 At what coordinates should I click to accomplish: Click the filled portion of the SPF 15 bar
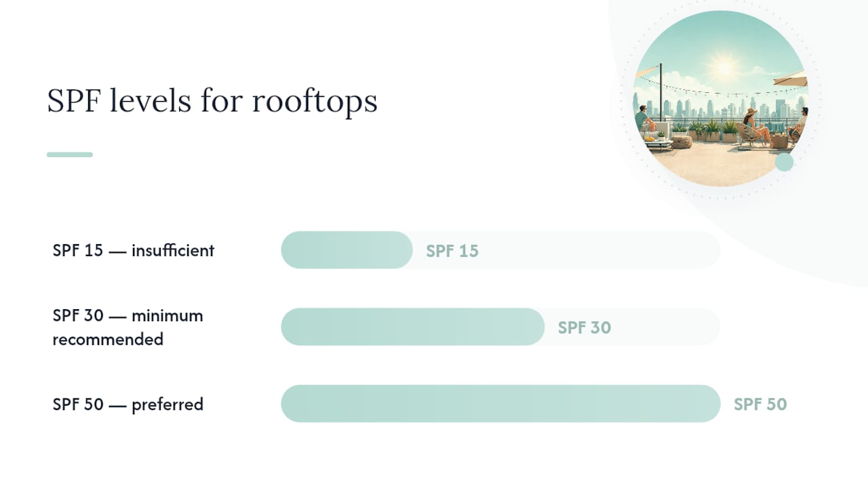pyautogui.click(x=347, y=250)
